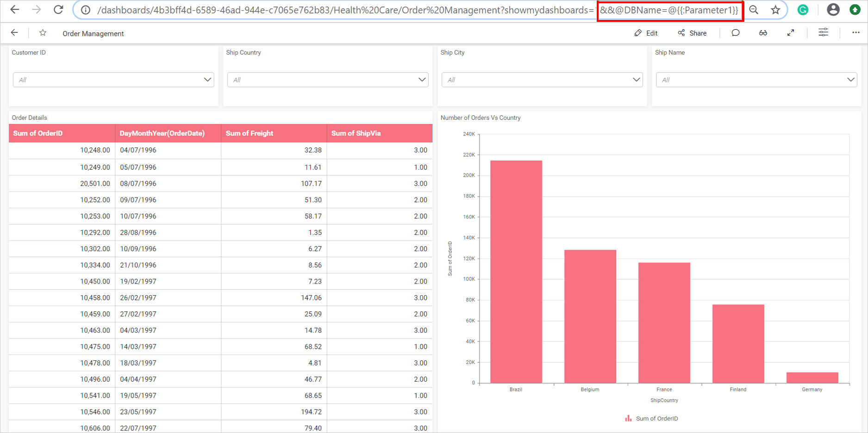
Task: Open the Ship City filter dropdown
Action: (636, 80)
